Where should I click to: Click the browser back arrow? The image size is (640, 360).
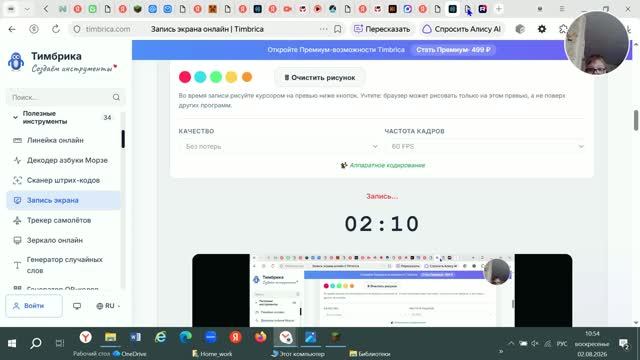[12, 29]
